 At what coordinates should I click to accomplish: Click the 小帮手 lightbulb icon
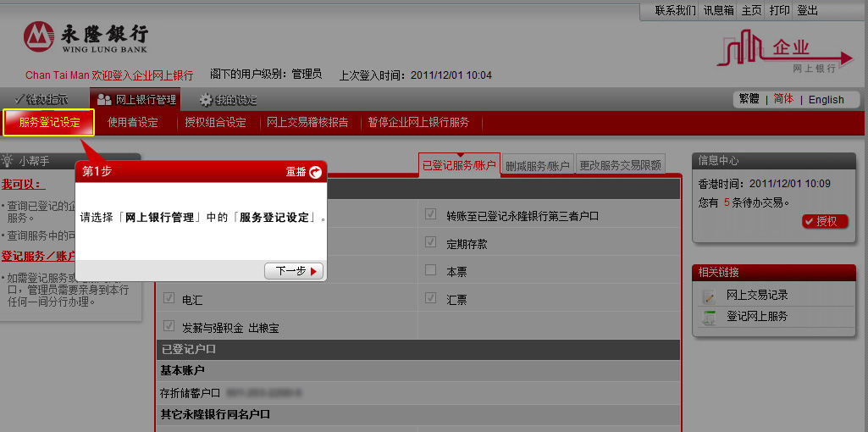click(8, 160)
